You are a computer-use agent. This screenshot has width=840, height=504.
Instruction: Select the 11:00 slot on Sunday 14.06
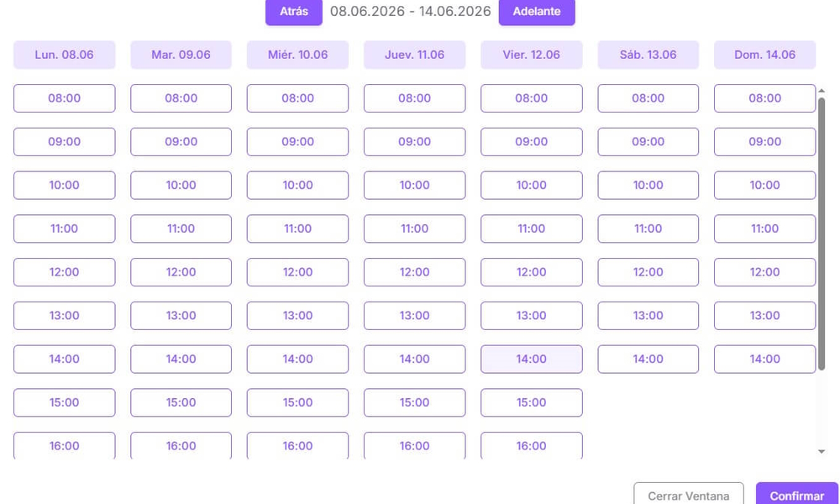pyautogui.click(x=765, y=228)
